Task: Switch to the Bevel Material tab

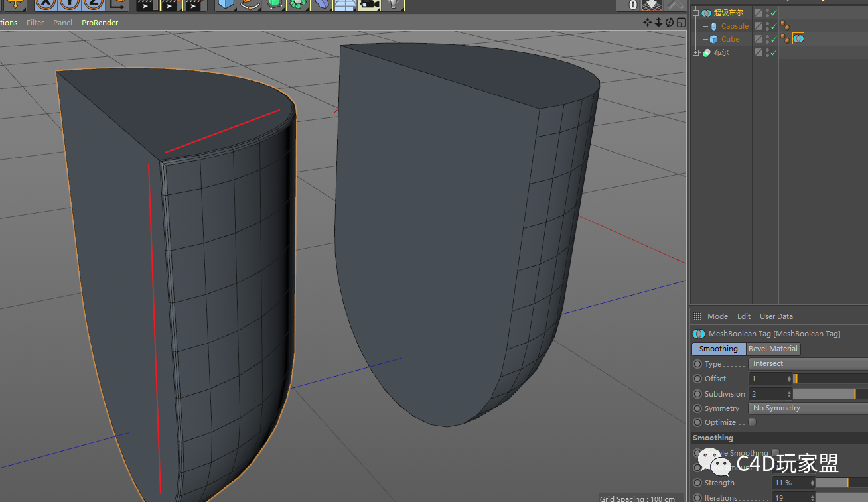Action: (x=773, y=349)
